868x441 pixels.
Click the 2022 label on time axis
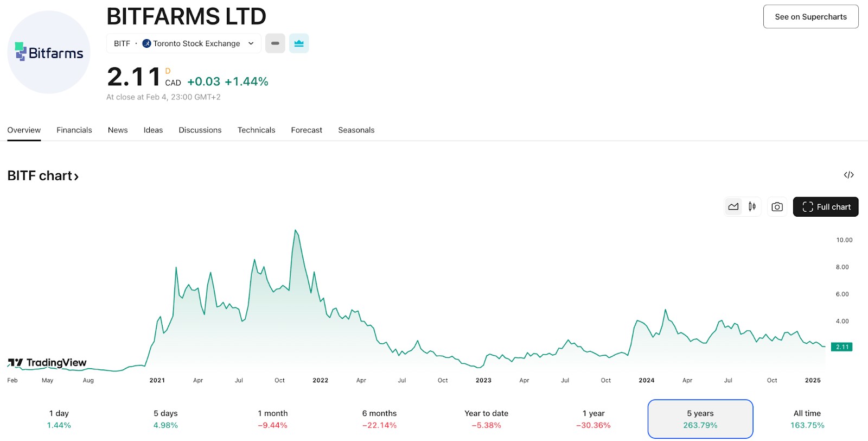(x=321, y=380)
